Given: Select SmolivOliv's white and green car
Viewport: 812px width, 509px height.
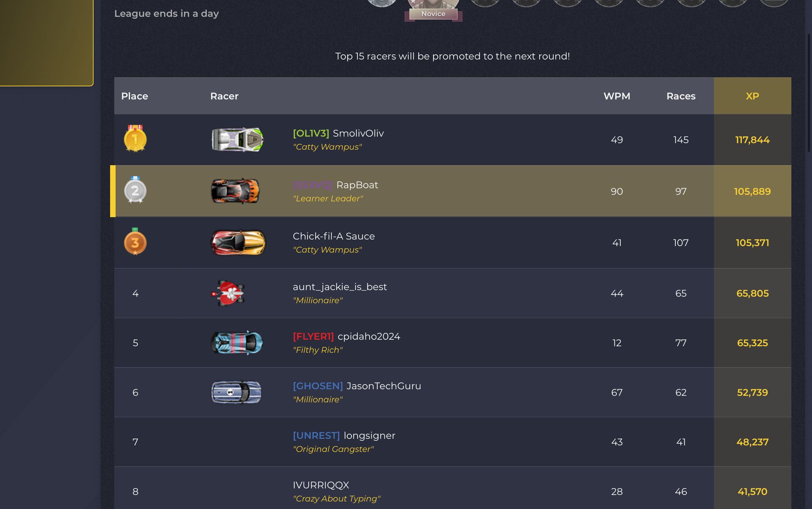Looking at the screenshot, I should pos(237,140).
